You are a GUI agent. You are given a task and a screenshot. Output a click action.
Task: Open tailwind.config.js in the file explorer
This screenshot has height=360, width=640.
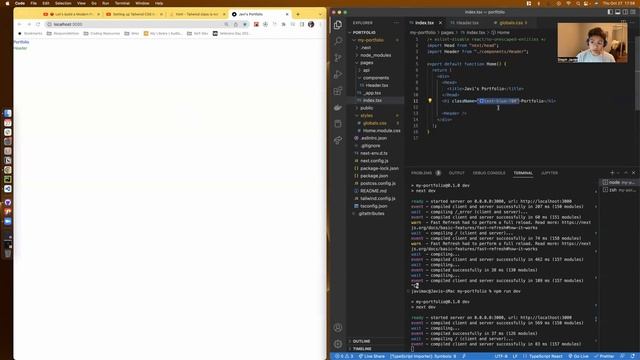[x=377, y=198]
